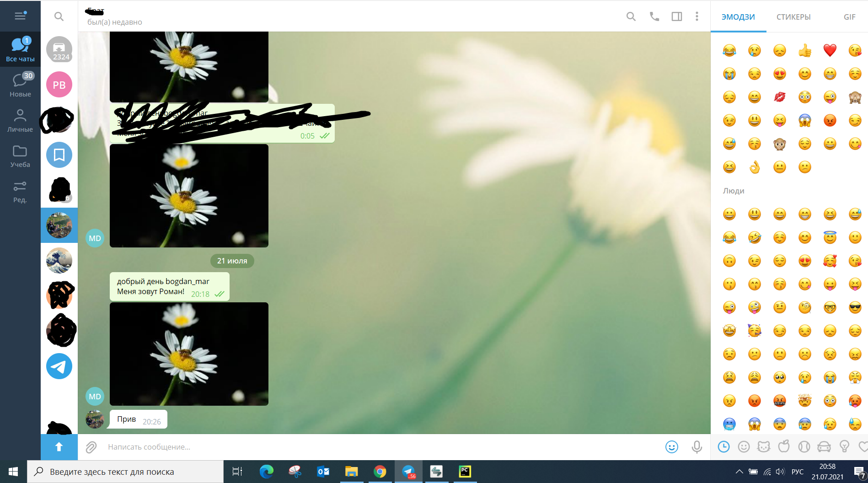
Task: Switch to the Новые chat folder
Action: click(x=20, y=85)
